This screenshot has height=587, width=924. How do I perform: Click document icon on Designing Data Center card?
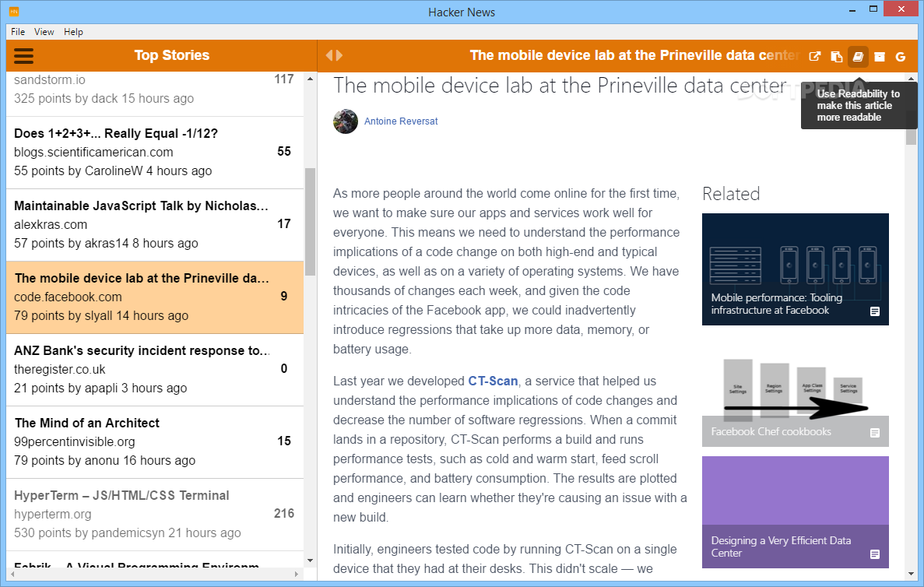[x=875, y=554]
